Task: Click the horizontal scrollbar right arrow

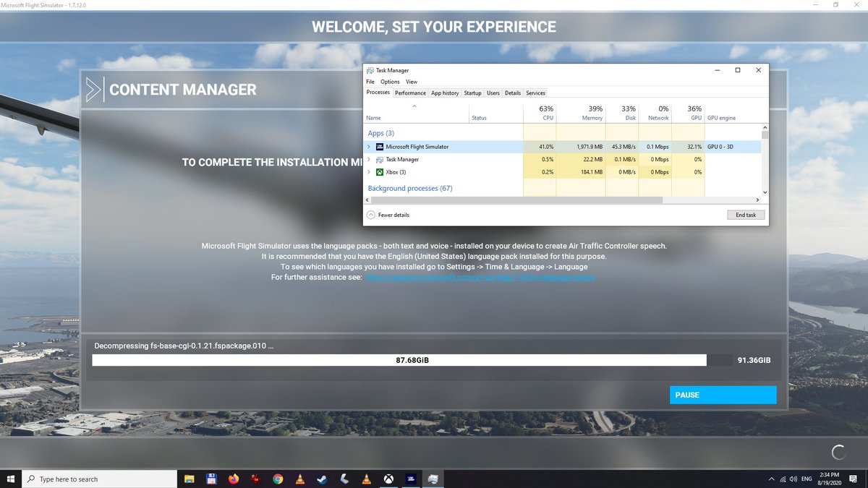Action: pyautogui.click(x=757, y=200)
